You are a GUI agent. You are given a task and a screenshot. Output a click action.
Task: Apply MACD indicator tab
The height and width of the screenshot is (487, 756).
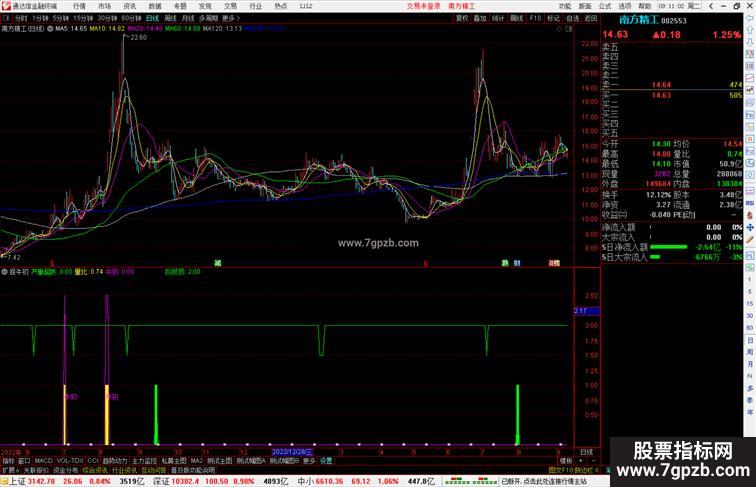tap(43, 461)
